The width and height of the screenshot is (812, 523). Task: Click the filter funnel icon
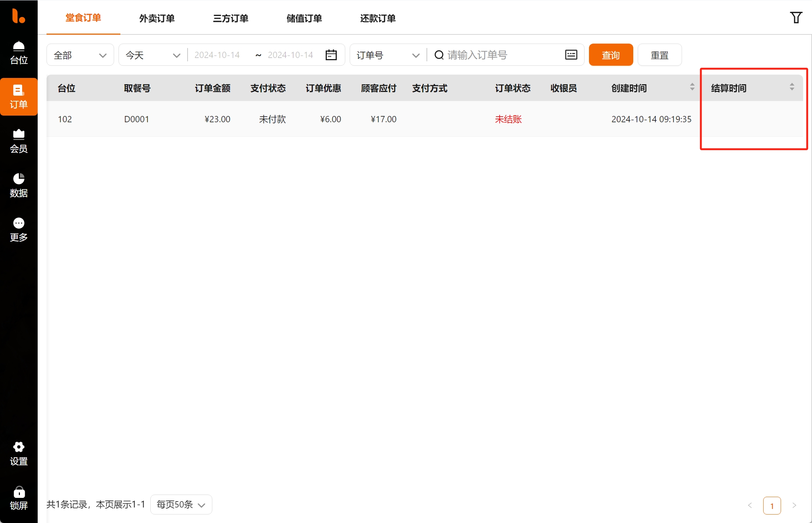pos(796,17)
